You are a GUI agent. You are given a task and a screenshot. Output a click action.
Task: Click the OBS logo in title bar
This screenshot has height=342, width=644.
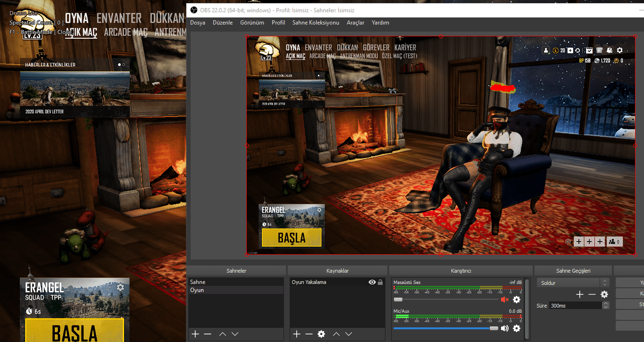click(x=193, y=10)
